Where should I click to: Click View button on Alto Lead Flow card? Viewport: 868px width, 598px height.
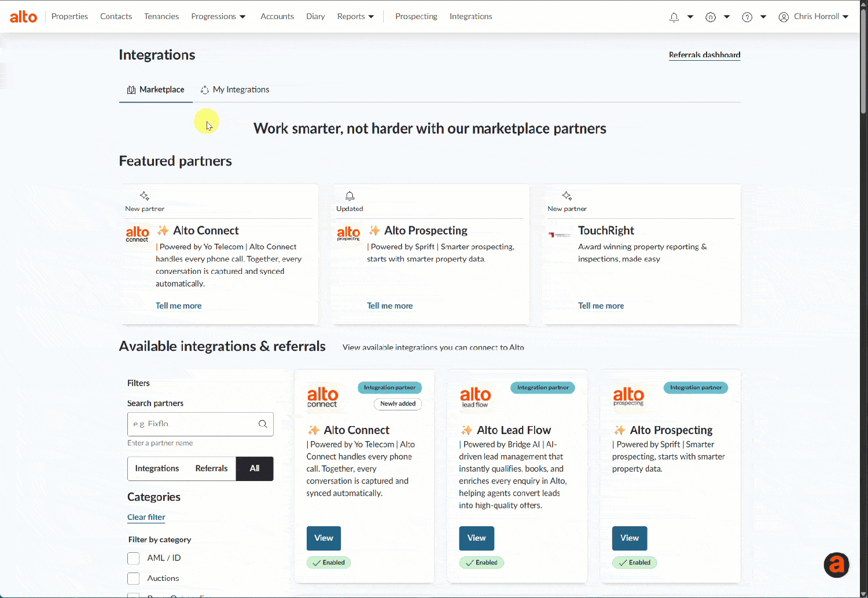pyautogui.click(x=477, y=538)
